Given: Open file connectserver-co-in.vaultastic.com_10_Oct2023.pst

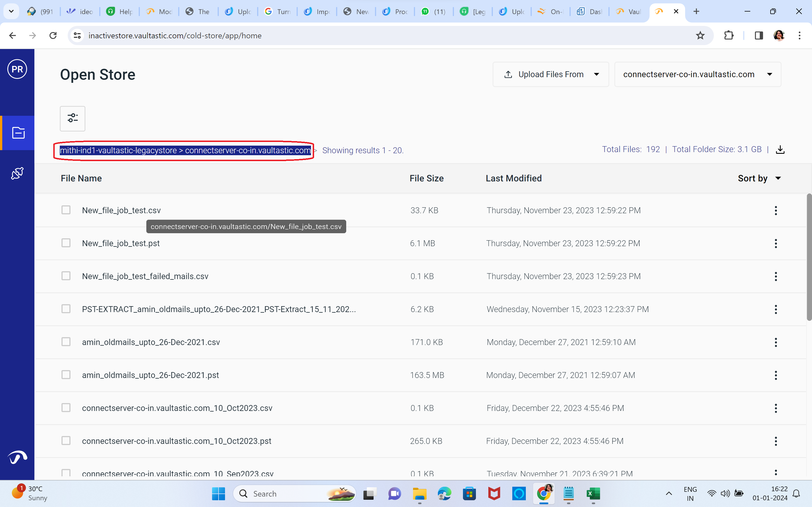Looking at the screenshot, I should point(176,441).
